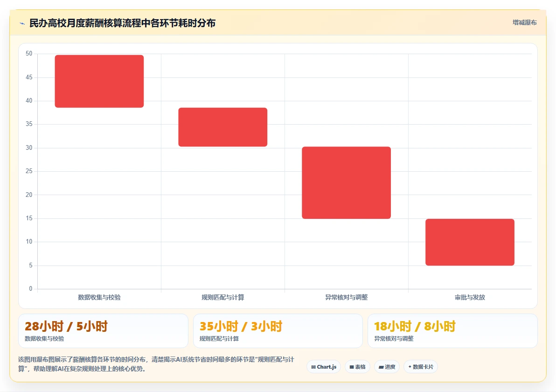
Task: Click the y-axis value 20
Action: point(29,195)
